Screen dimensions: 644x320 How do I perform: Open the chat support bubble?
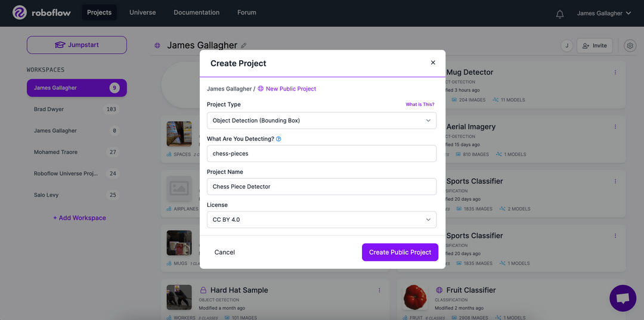click(x=623, y=299)
